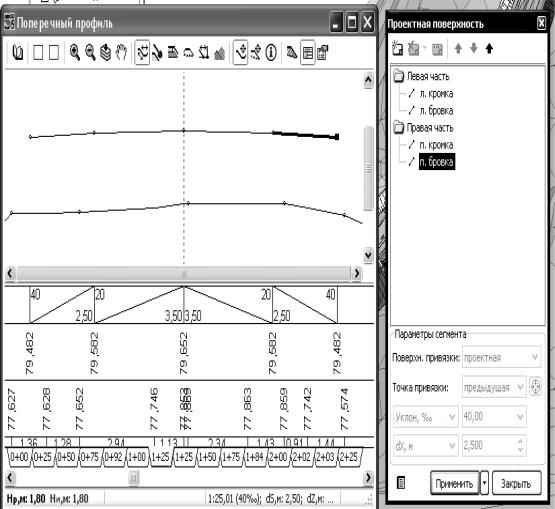Click the 79,652 axis elevation value
The height and width of the screenshot is (509, 555).
coord(183,353)
